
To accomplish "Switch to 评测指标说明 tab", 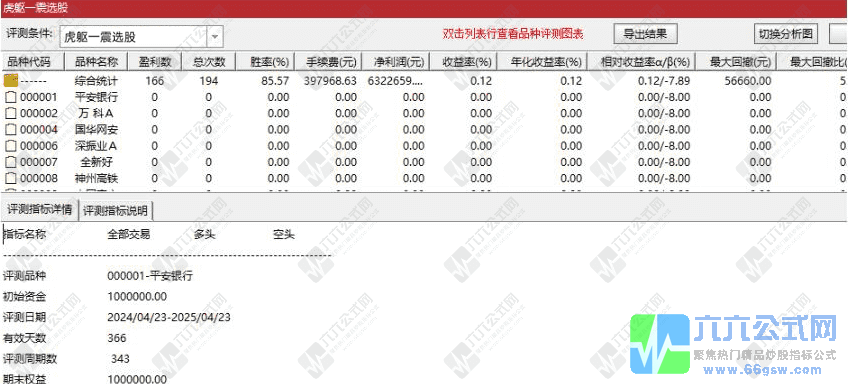I will pos(116,210).
